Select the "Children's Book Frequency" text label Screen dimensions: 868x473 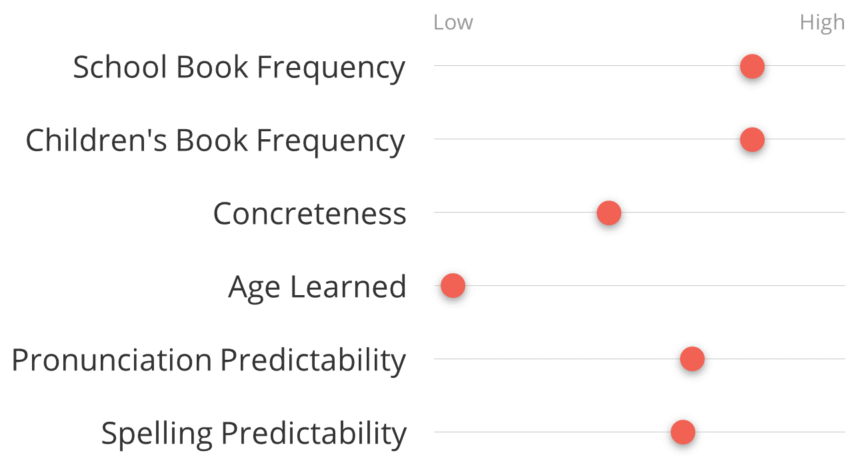point(215,141)
